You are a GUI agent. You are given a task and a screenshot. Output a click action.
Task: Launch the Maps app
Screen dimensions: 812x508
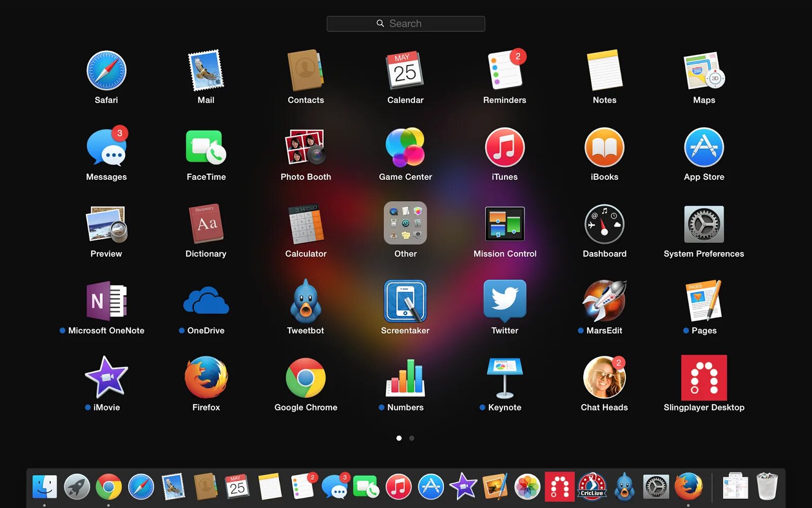(704, 71)
